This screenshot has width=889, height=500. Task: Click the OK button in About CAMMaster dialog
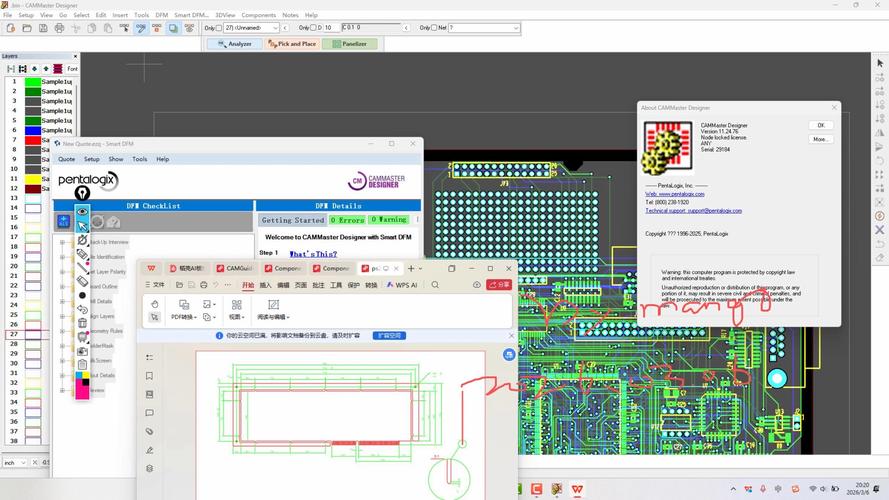(820, 125)
